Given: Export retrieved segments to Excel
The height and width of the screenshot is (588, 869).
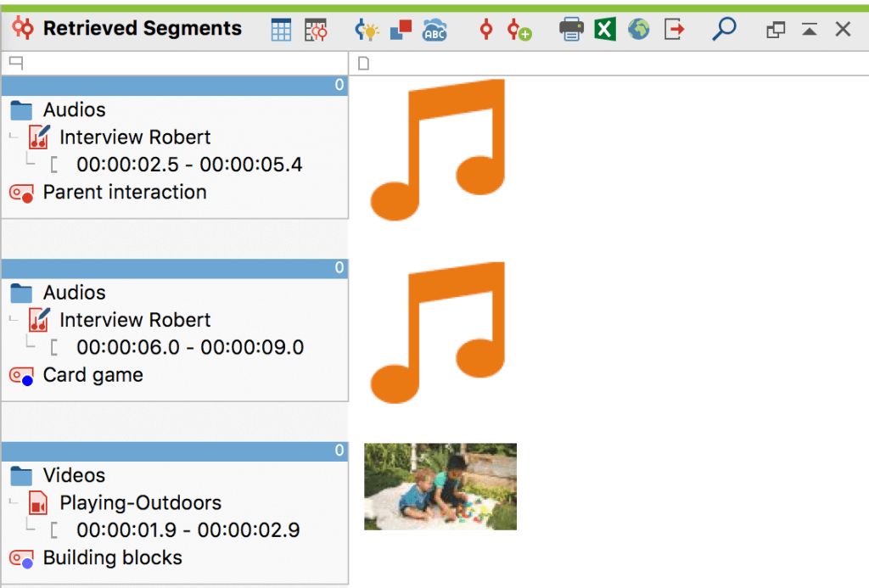Looking at the screenshot, I should [x=604, y=30].
